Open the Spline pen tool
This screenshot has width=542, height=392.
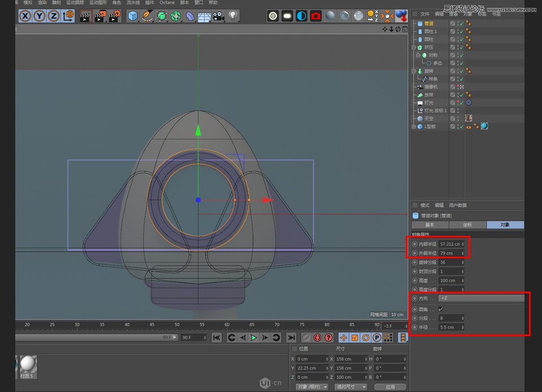click(x=146, y=16)
